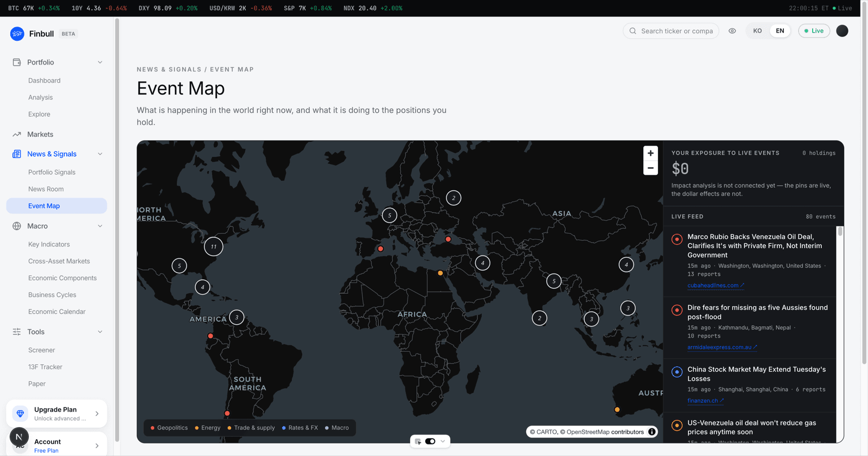Click the search ticker input field
The image size is (868, 456).
tap(671, 31)
